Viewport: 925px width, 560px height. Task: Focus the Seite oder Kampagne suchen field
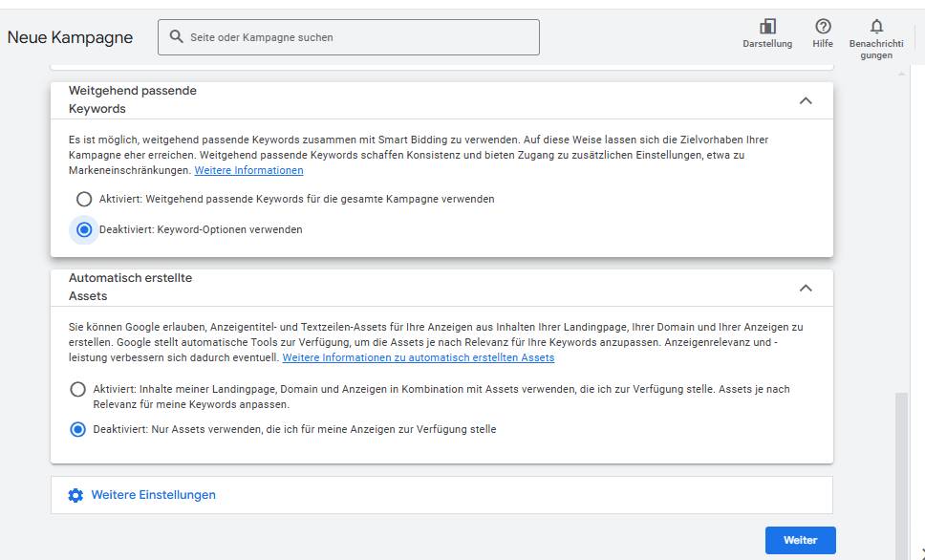pos(349,37)
